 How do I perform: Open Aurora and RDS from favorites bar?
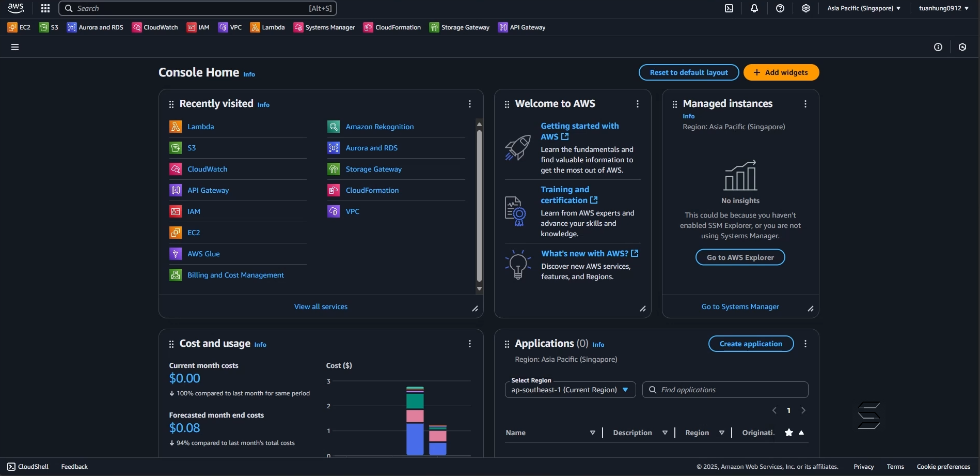95,27
